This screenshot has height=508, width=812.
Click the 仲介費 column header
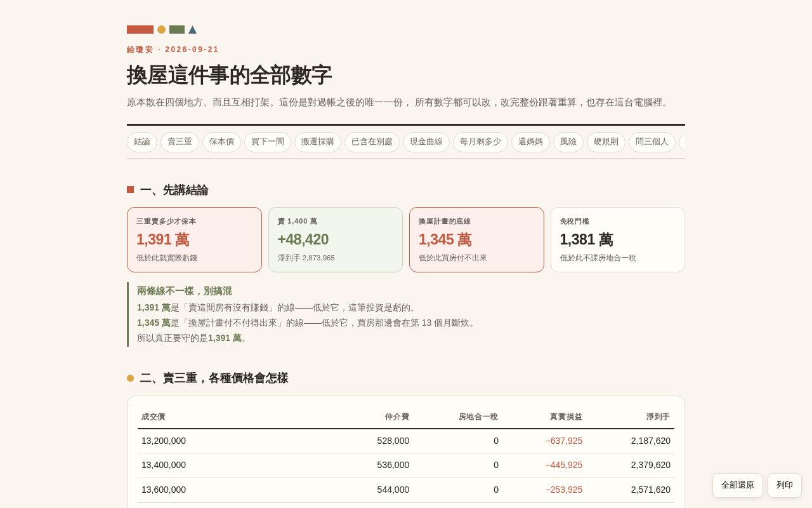pyautogui.click(x=397, y=417)
